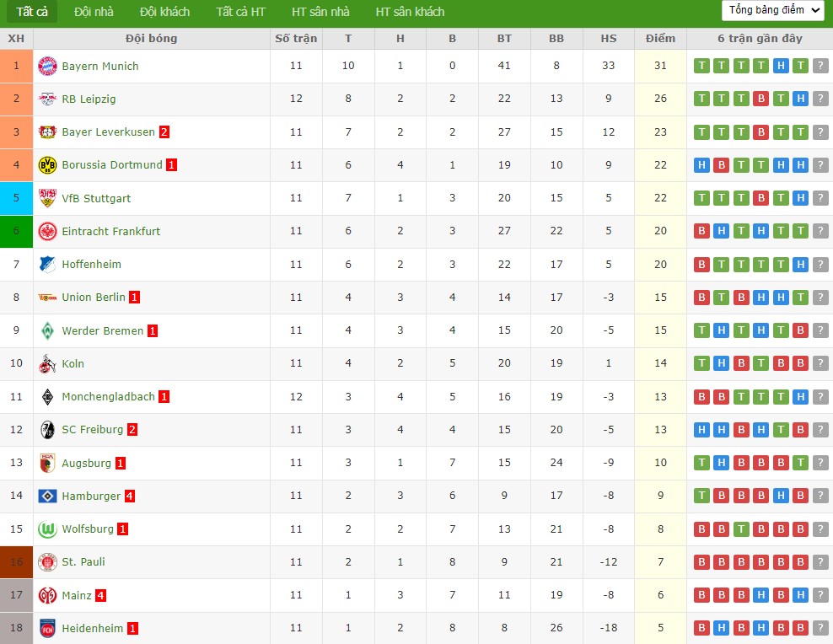Select the HT sân khách tab
This screenshot has height=644, width=833.
pos(410,12)
